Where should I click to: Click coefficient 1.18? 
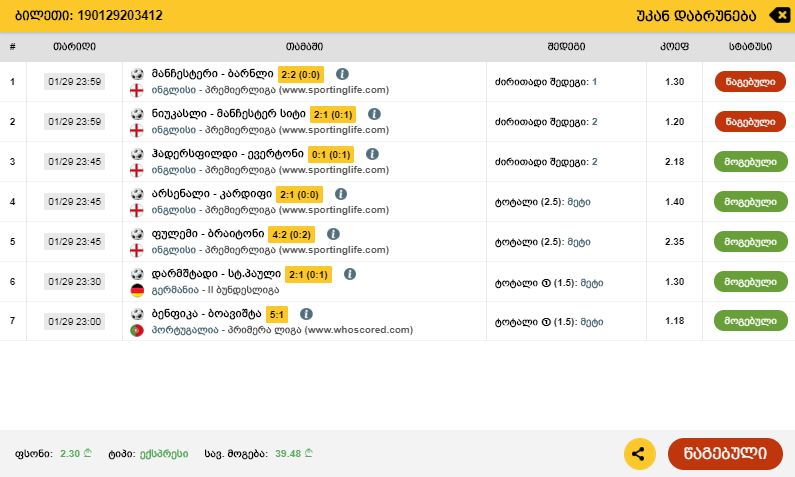(674, 321)
